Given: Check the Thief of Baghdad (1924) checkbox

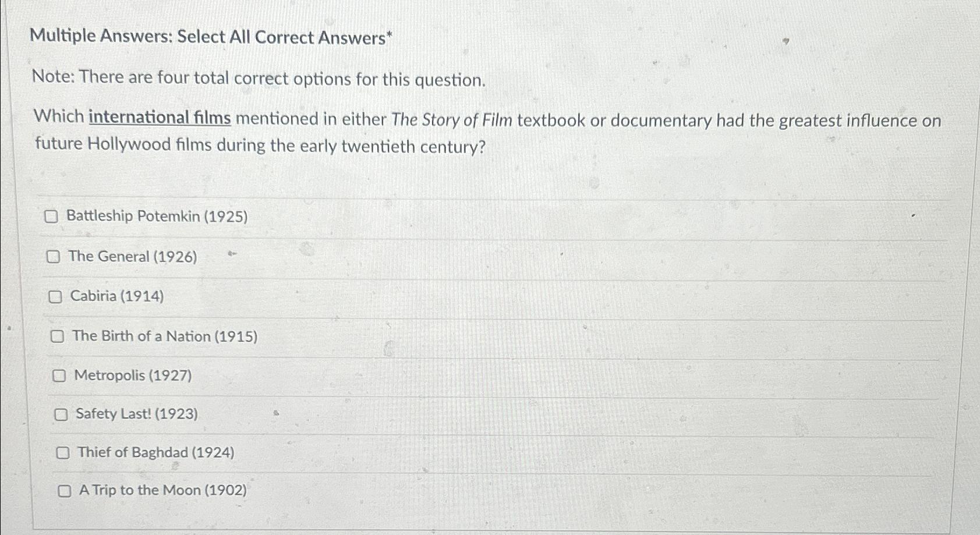Looking at the screenshot, I should [64, 452].
